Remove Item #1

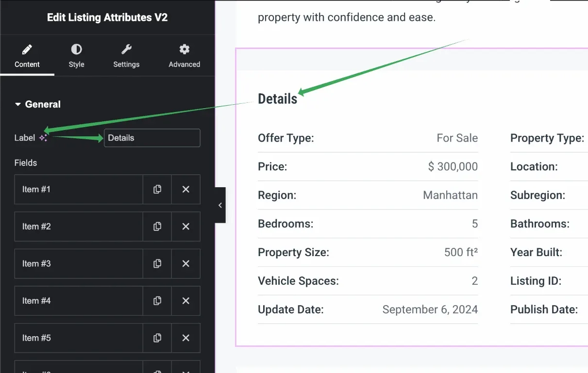coord(185,189)
